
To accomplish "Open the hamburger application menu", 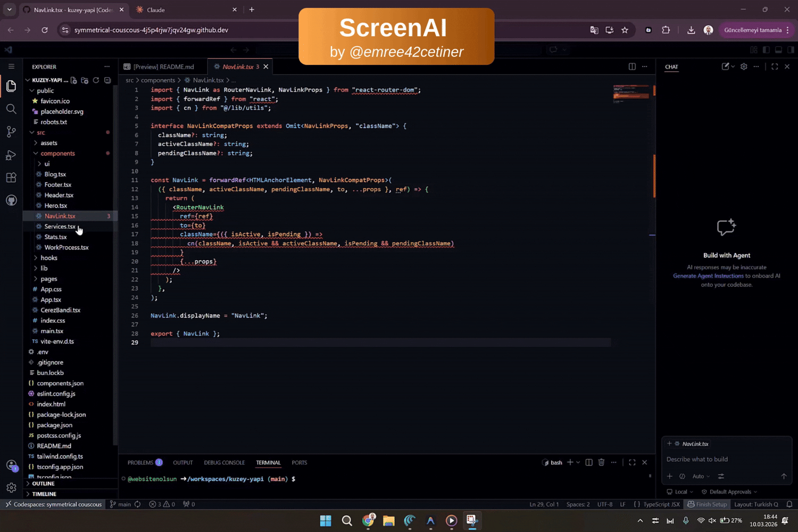I will pyautogui.click(x=11, y=66).
